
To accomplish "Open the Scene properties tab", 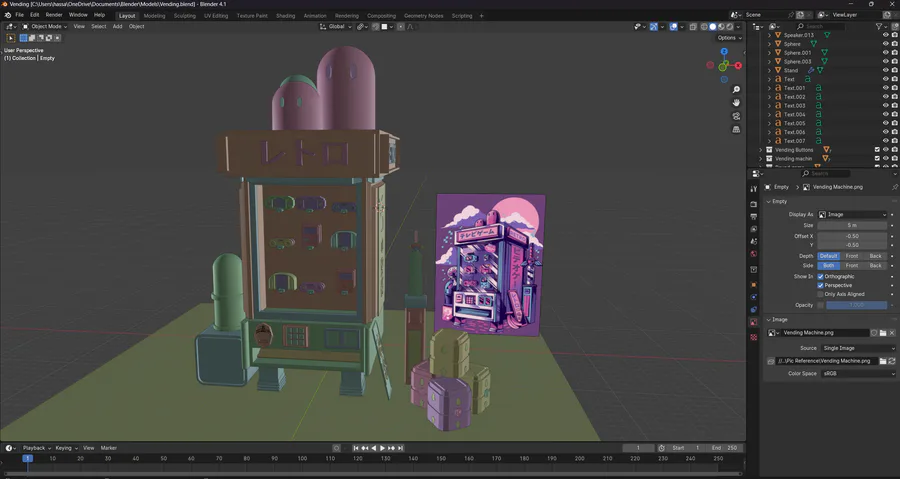I will 754,242.
